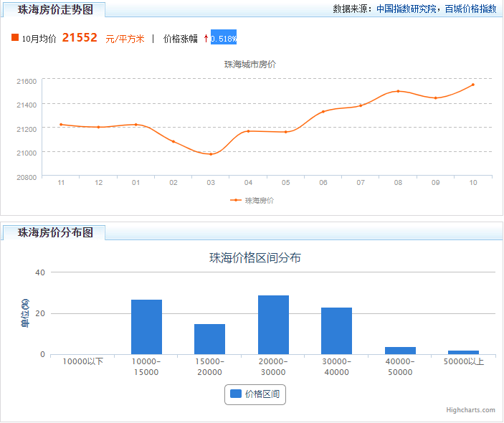Viewport: 504px width, 423px height.
Task: Click the red price increase arrow
Action: [206, 39]
